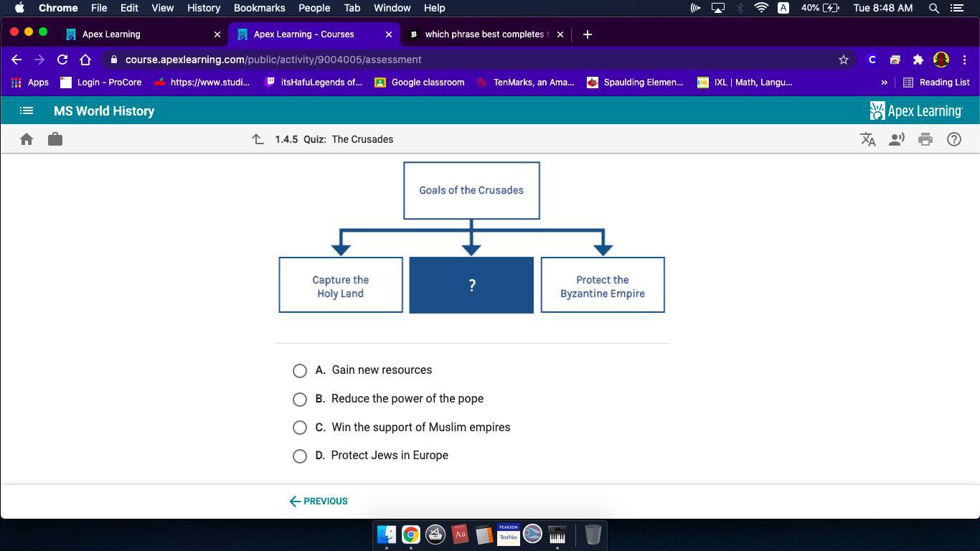This screenshot has width=980, height=551.
Task: Go to the course home icon
Action: pyautogui.click(x=27, y=139)
